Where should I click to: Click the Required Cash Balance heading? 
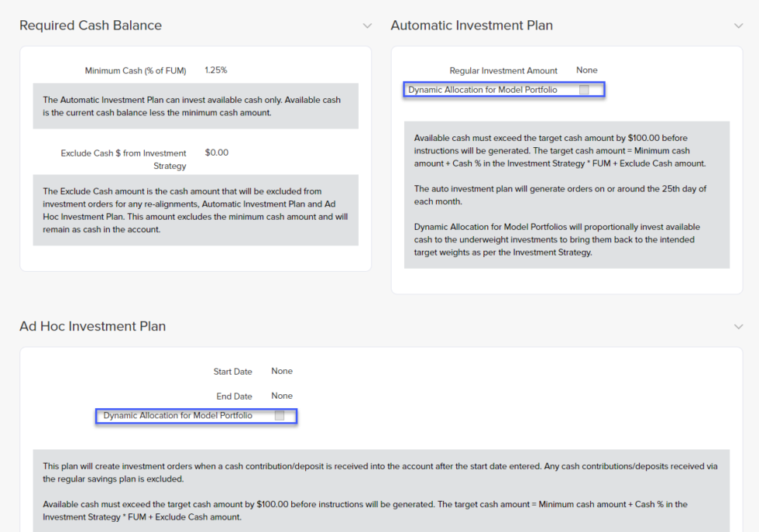tap(91, 26)
